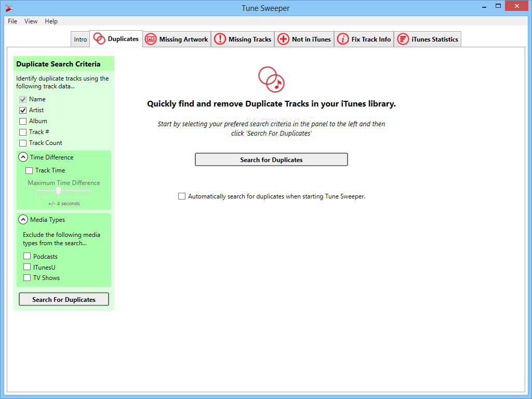Viewport: 532px width, 399px height.
Task: Open the Help menu
Action: point(51,21)
